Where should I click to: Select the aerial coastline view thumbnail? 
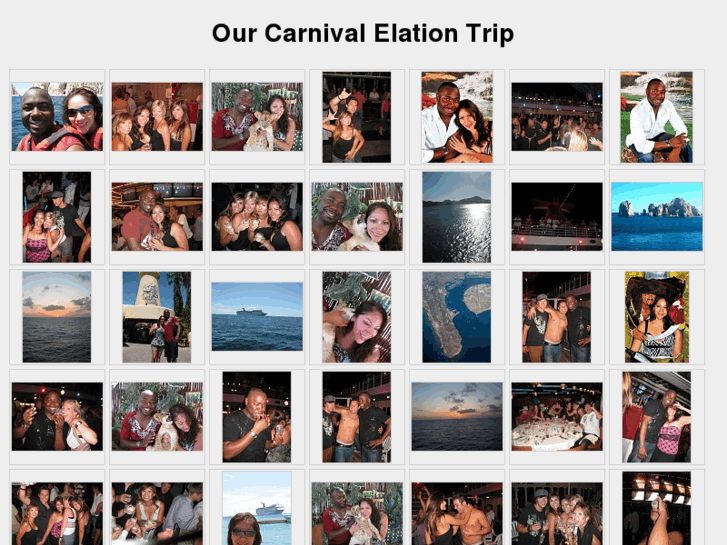tap(456, 317)
